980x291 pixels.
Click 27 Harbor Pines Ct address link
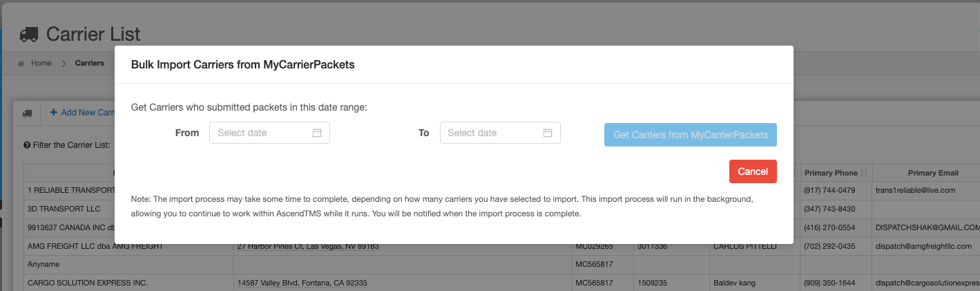308,246
